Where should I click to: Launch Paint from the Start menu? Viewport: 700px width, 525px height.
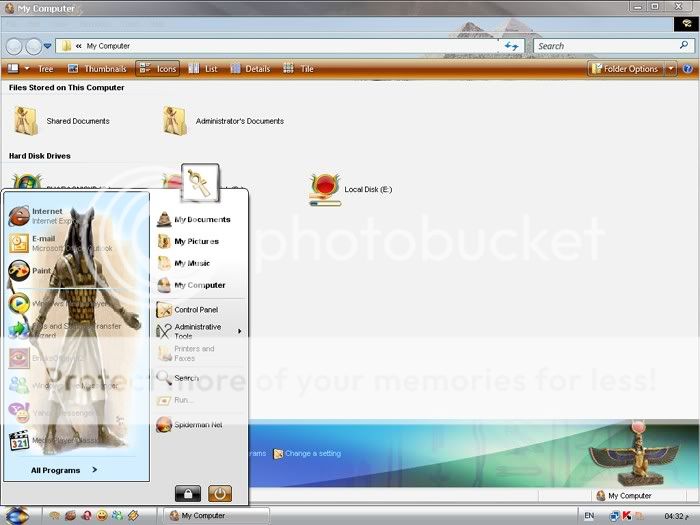pos(30,271)
